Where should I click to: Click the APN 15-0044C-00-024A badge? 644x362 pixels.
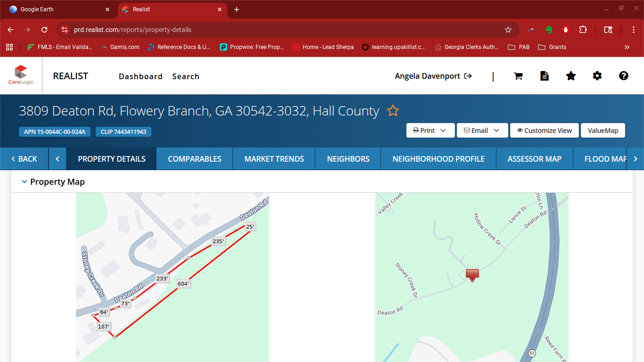pyautogui.click(x=55, y=132)
